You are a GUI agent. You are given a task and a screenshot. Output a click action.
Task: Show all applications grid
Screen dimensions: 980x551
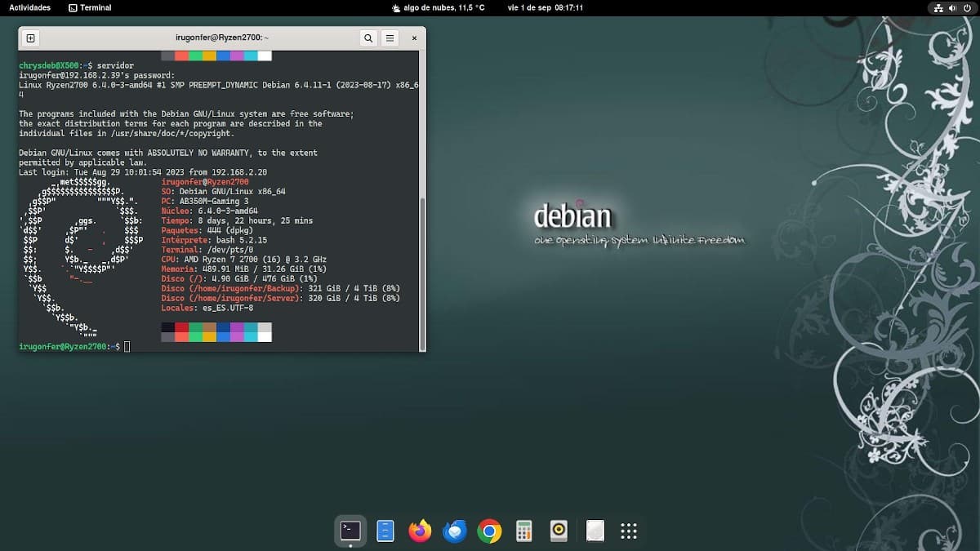(629, 531)
